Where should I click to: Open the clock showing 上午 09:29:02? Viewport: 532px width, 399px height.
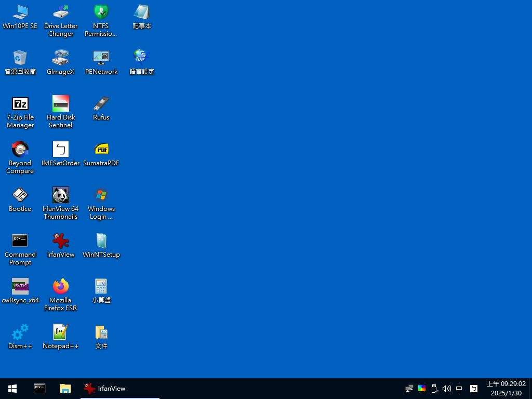tap(506, 389)
